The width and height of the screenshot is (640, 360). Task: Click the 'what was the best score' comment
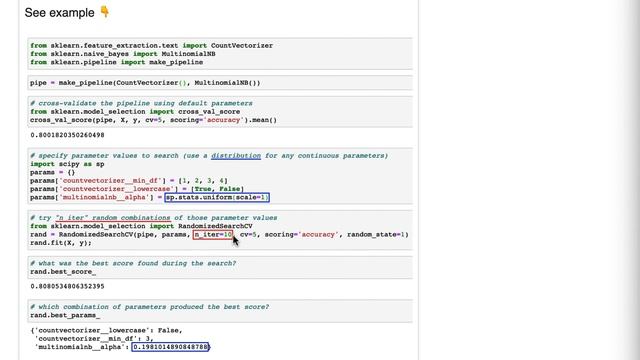(x=133, y=263)
